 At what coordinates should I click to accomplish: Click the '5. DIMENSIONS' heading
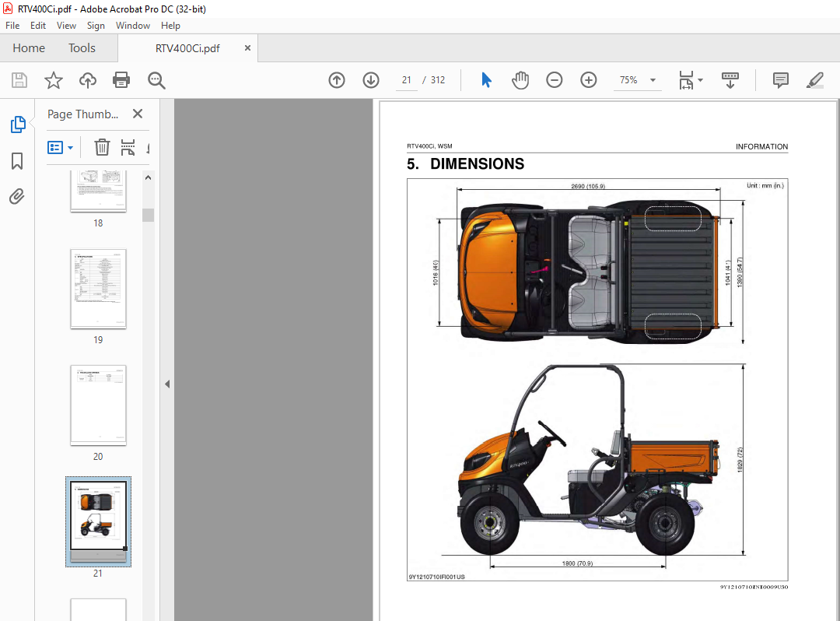point(465,164)
